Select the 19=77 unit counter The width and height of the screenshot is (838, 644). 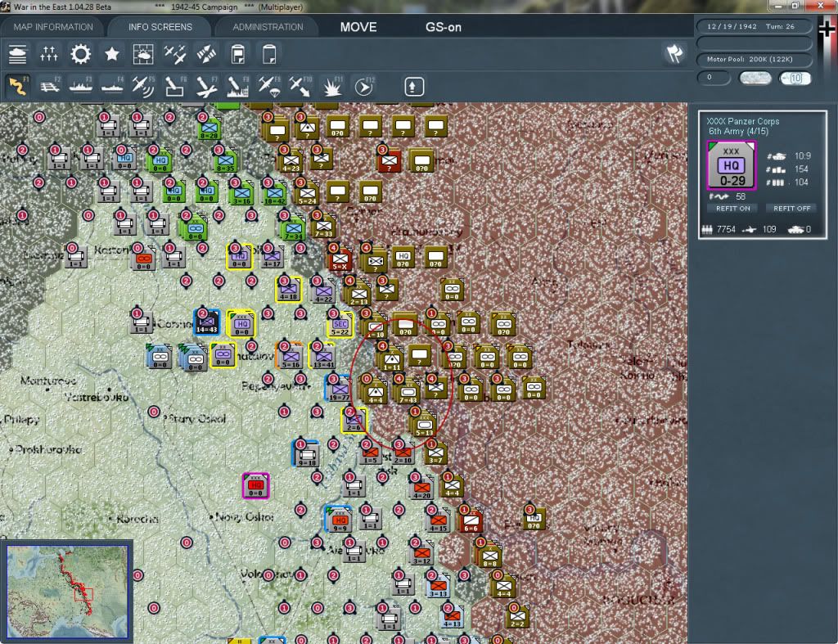tap(338, 389)
